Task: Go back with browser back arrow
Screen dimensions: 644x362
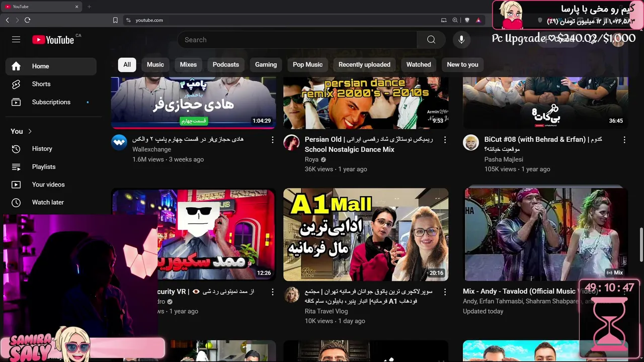Action: tap(7, 20)
